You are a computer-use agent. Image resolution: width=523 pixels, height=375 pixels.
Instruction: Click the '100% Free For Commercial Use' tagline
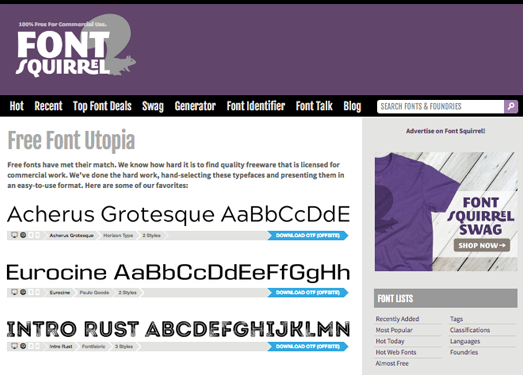coord(62,24)
